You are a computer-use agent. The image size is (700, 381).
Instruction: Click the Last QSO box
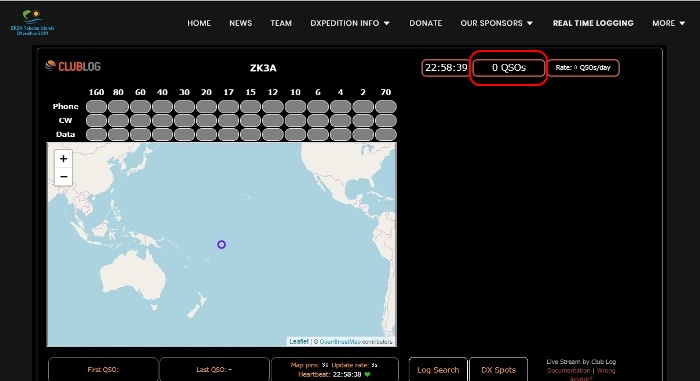[x=214, y=369]
